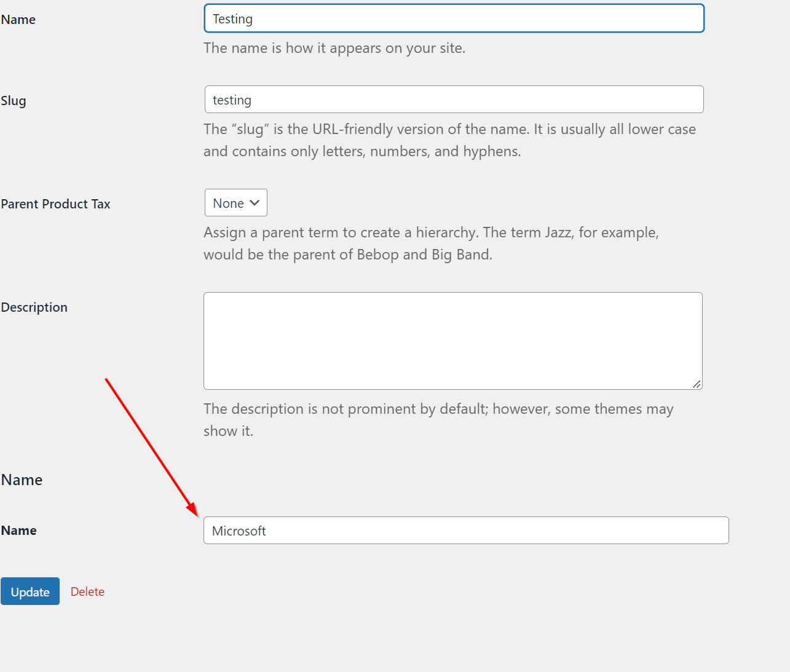Click the slug URL-friendly explanation text
This screenshot has width=790, height=672.
pos(449,140)
